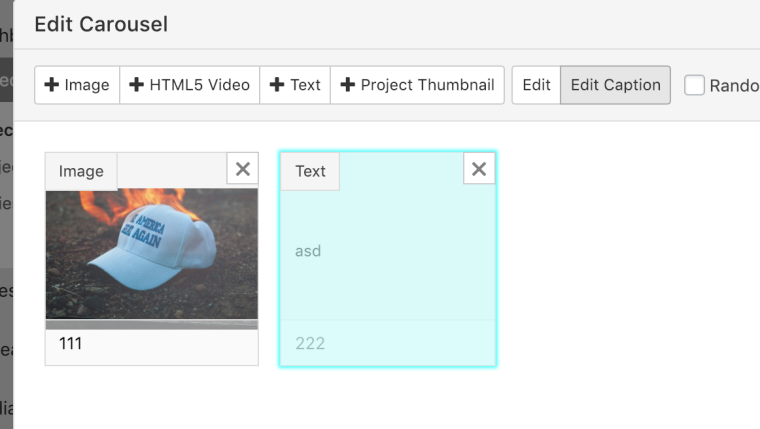Switch to Edit mode
760x429 pixels.
pos(536,85)
